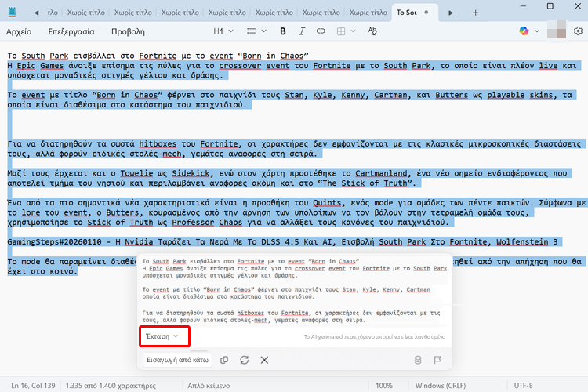The image size is (588, 392).
Task: Insert a hyperlink using the link icon
Action: tap(320, 31)
